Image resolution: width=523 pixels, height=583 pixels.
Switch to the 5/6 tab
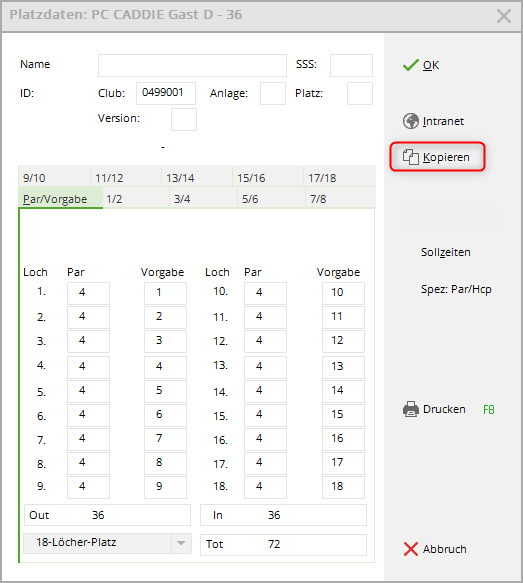point(271,199)
